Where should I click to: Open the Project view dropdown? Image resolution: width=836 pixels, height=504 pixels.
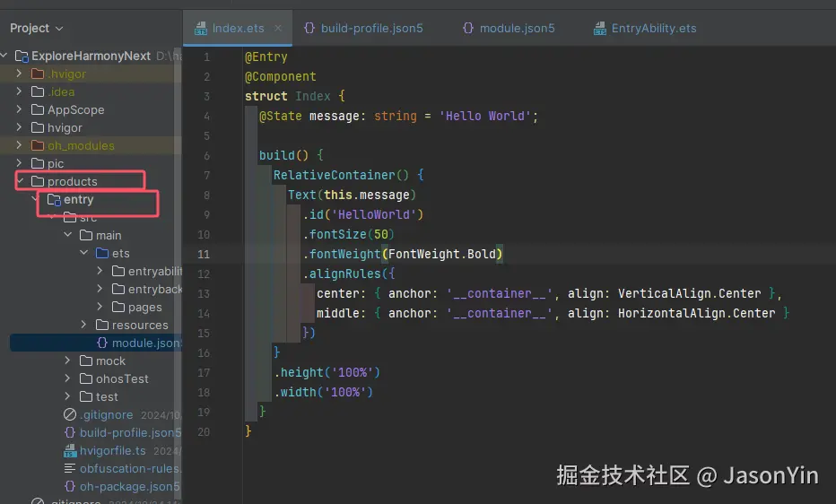point(36,28)
